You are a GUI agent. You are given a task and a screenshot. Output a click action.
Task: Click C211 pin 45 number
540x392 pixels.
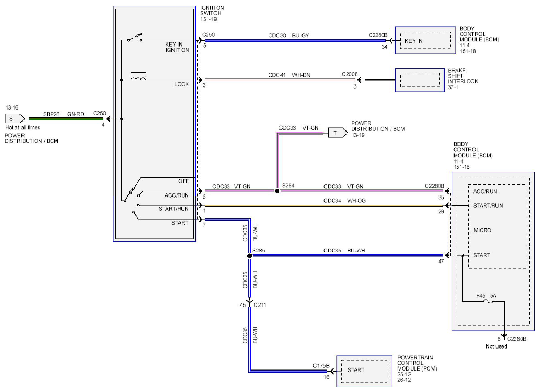pos(243,305)
